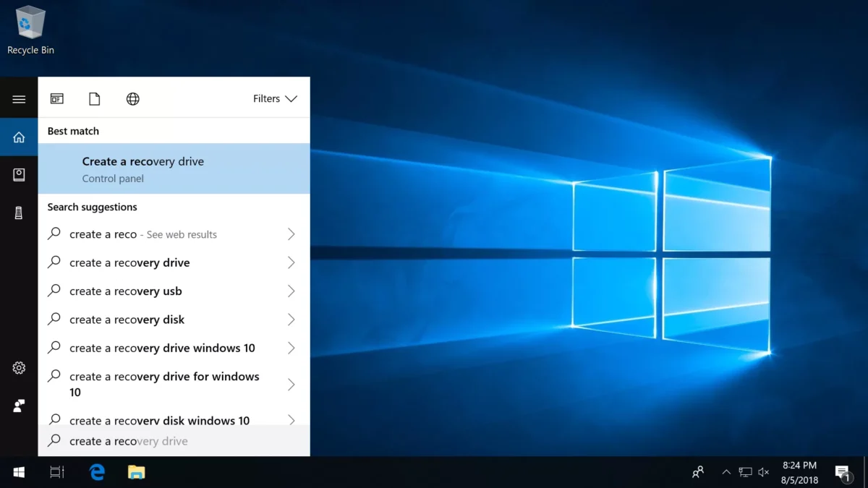Click the Web filter globe icon
The image size is (868, 488).
click(133, 99)
